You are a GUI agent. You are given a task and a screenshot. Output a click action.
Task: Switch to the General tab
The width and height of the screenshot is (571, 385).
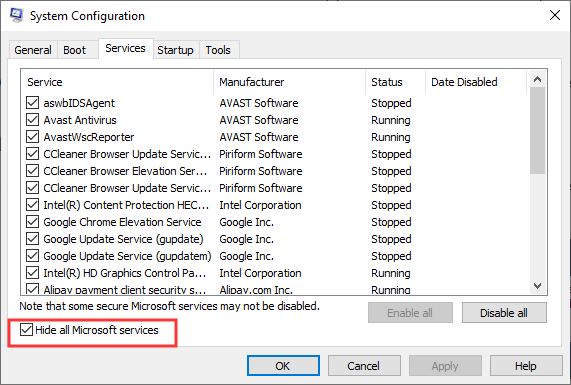tap(33, 50)
